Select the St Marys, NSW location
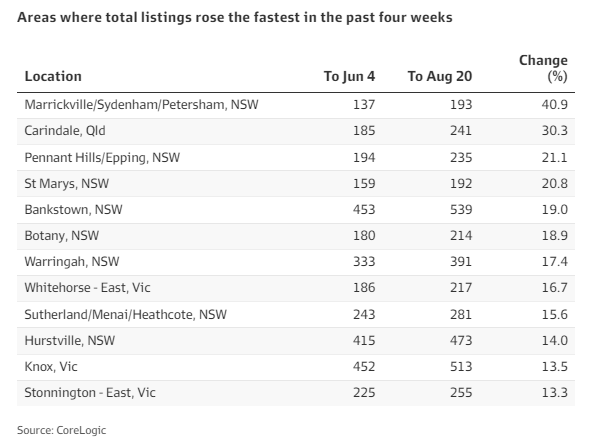 point(67,183)
